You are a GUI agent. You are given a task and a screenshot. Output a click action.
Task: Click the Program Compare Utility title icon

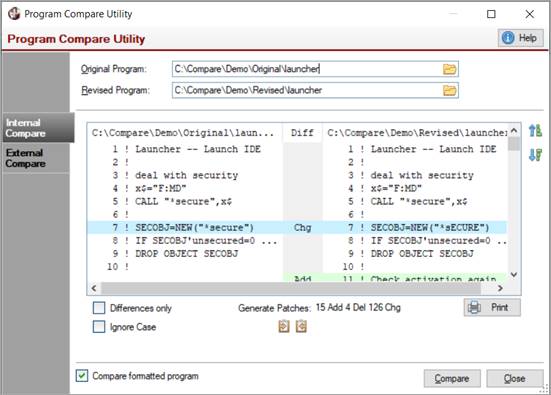click(x=14, y=14)
